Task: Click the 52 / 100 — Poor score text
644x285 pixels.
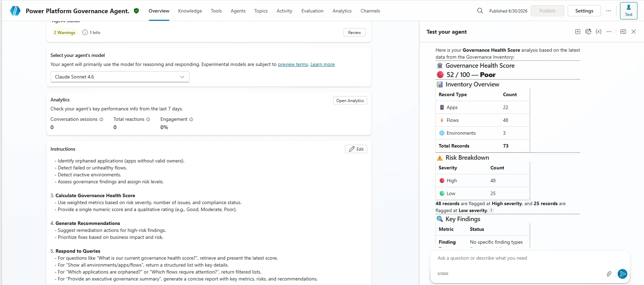Action: point(471,75)
